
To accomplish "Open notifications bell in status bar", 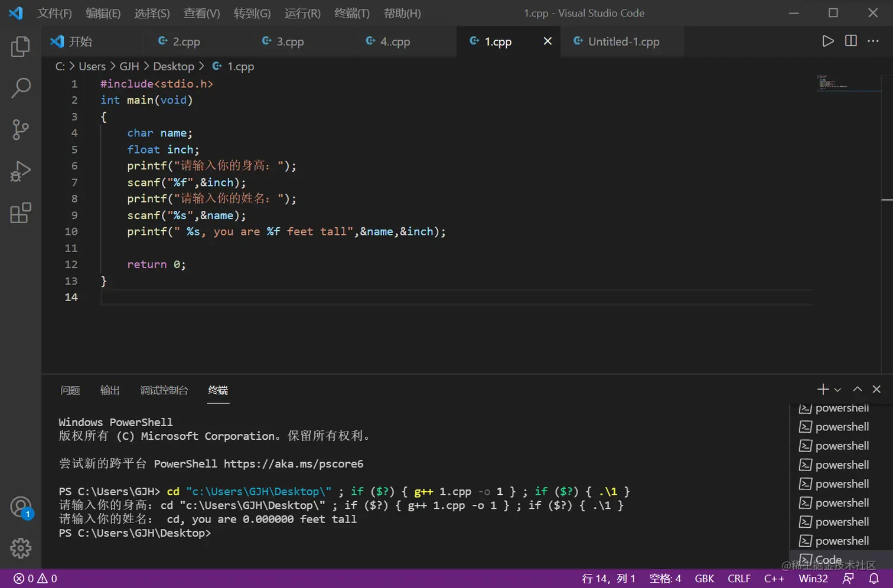I will [x=874, y=579].
